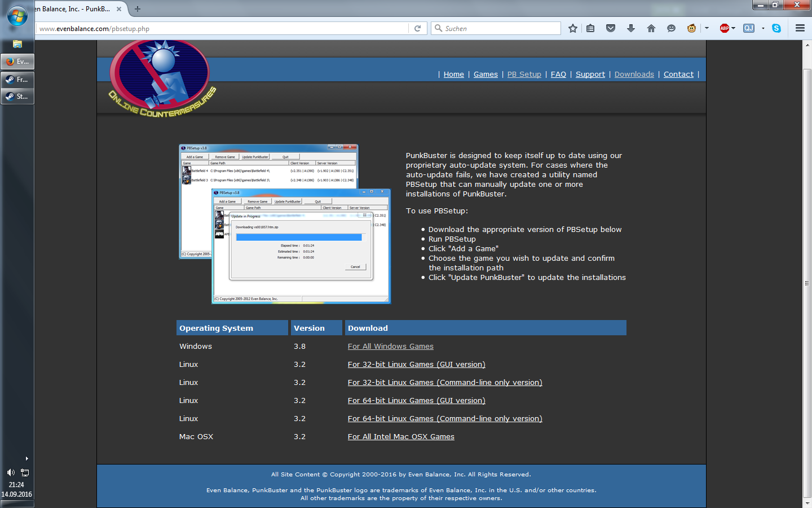Image resolution: width=812 pixels, height=508 pixels.
Task: Click the 'Version' table header
Action: (316, 328)
